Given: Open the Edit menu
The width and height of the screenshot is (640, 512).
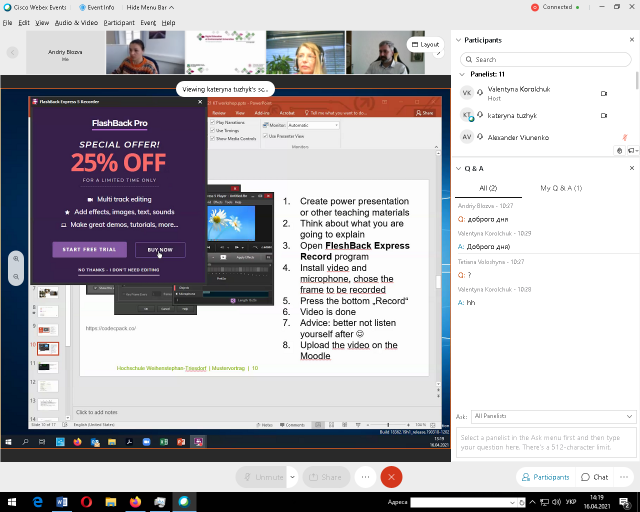Looking at the screenshot, I should pos(24,23).
